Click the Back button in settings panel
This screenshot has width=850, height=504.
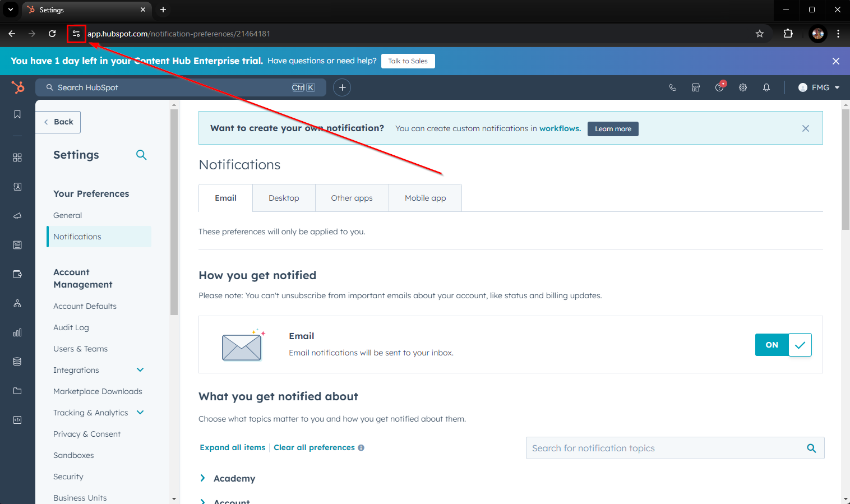58,122
